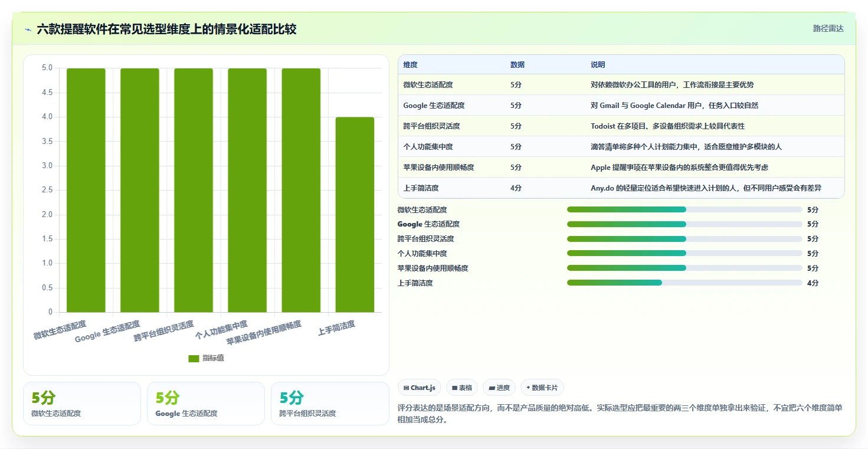This screenshot has height=449, width=868.
Task: Click the 进度 tag chip
Action: [x=499, y=388]
